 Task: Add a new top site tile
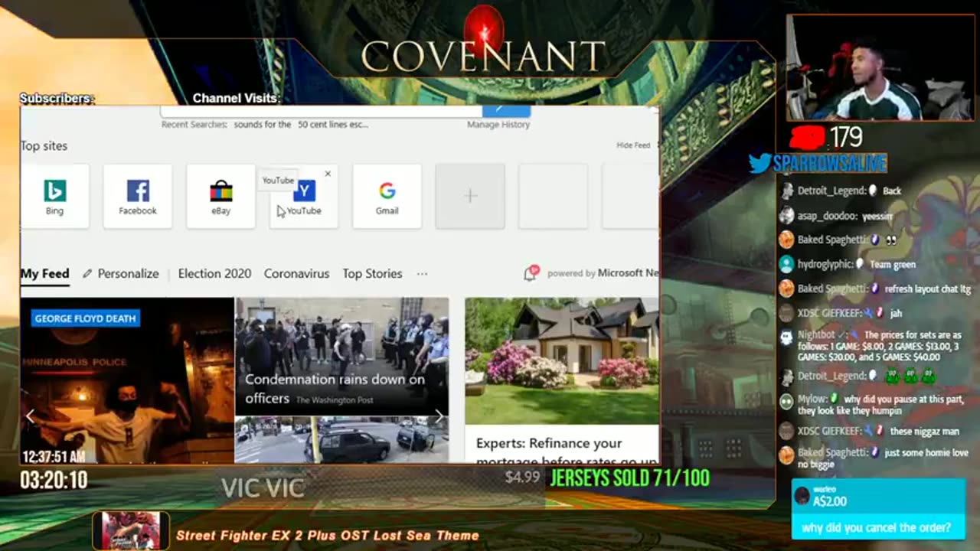[470, 197]
